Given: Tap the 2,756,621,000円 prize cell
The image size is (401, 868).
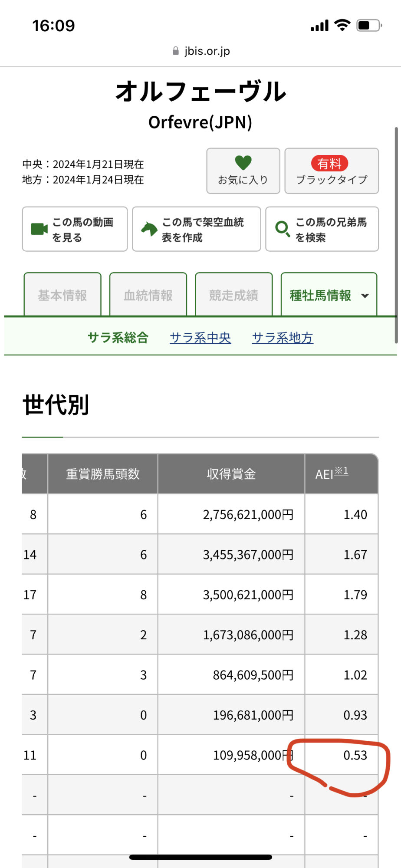Looking at the screenshot, I should coord(231,514).
